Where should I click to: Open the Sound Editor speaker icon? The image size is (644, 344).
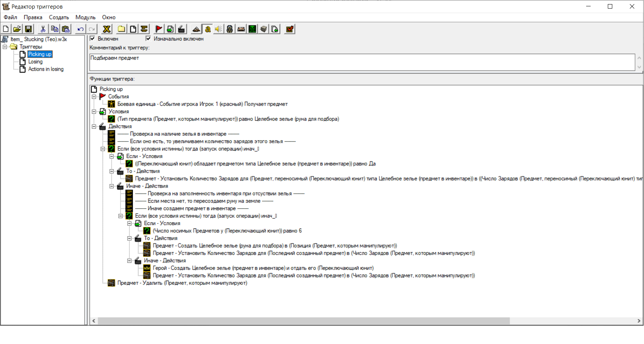pyautogui.click(x=219, y=29)
